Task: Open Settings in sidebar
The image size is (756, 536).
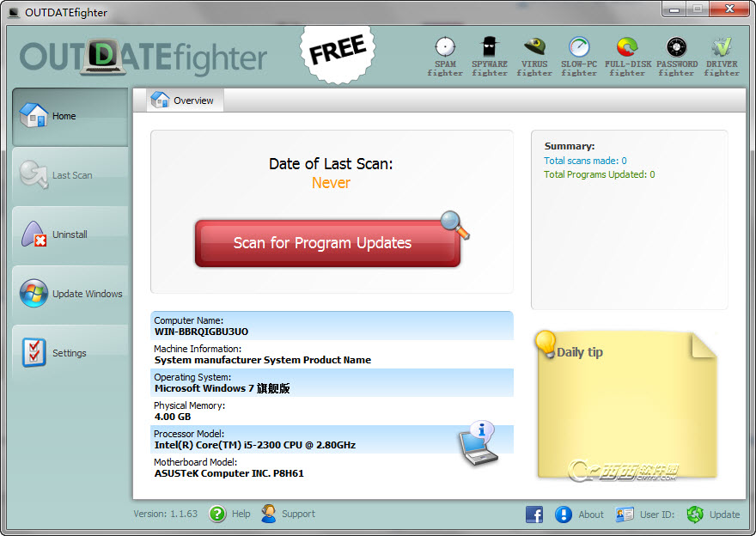Action: pyautogui.click(x=70, y=353)
